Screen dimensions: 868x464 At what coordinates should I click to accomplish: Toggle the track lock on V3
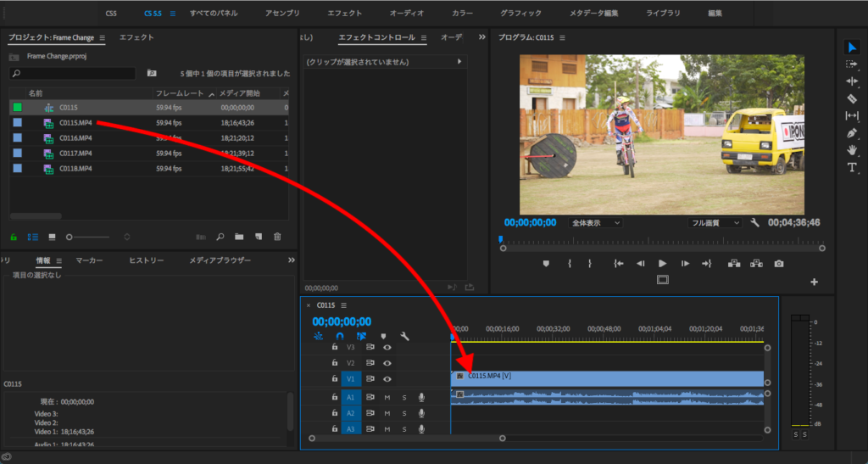[335, 347]
